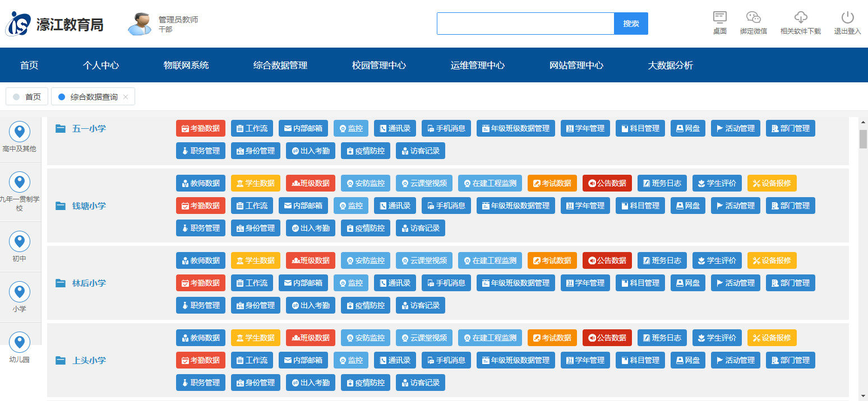The width and height of the screenshot is (868, 401).
Task: Click the 管理员教师 user name
Action: (178, 20)
